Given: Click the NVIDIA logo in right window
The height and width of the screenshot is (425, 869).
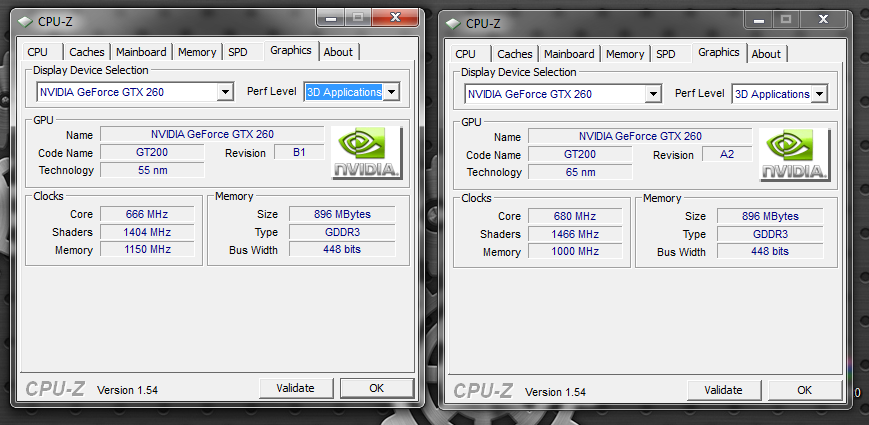Looking at the screenshot, I should [x=794, y=154].
